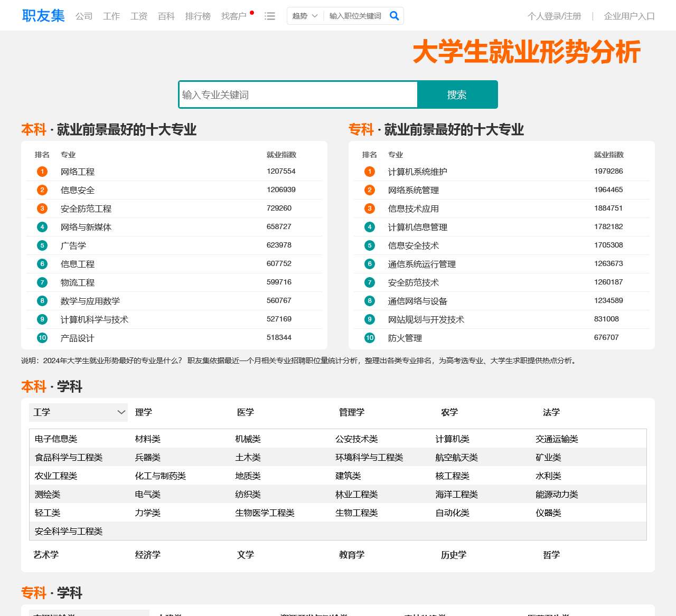Click rank 5 badge beside 信息安全技术
Screen dimensions: 676x616
[370, 245]
